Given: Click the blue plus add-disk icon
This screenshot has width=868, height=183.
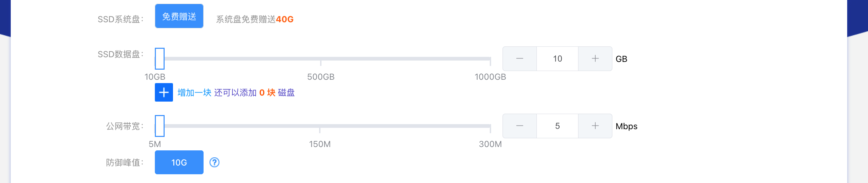Looking at the screenshot, I should tap(164, 92).
